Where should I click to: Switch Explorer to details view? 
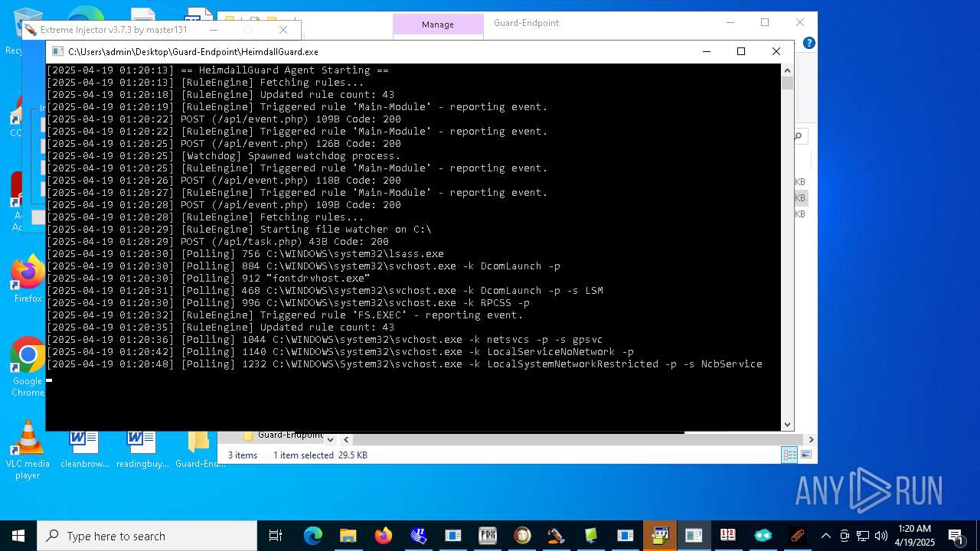[x=789, y=455]
